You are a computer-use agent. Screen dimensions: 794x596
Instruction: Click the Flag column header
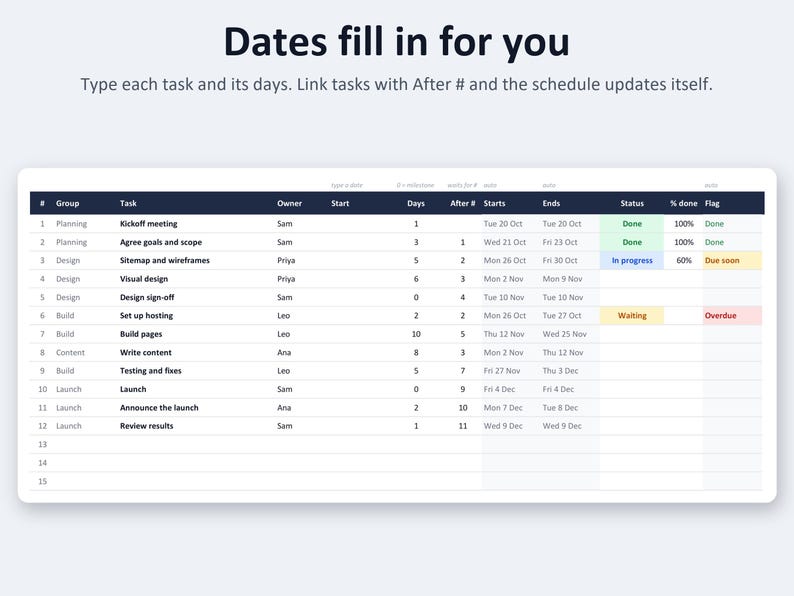(712, 203)
